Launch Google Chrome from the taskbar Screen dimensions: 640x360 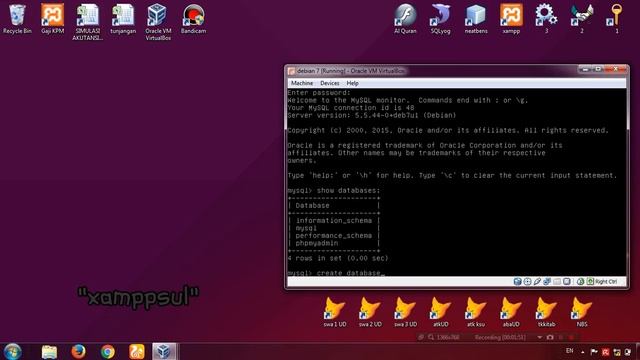coord(108,351)
